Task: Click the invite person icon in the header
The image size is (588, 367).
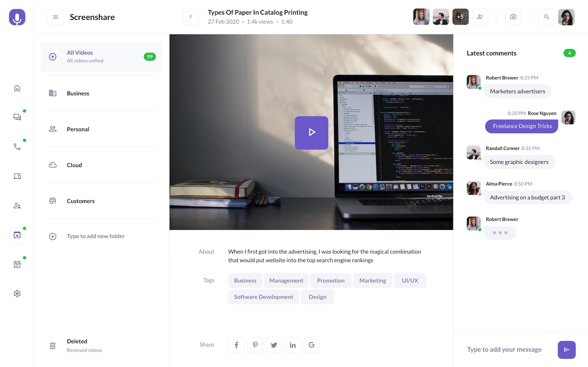Action: (x=480, y=17)
